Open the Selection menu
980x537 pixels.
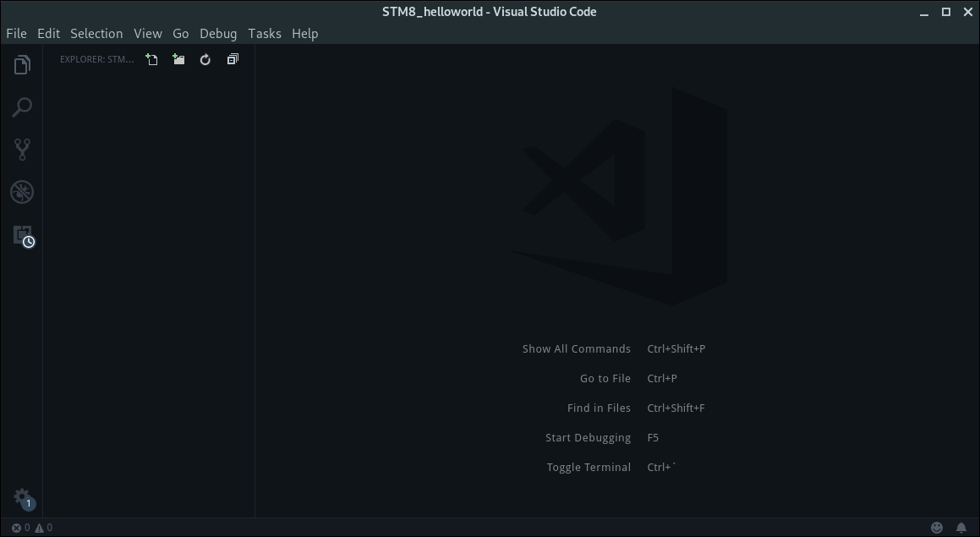(96, 34)
